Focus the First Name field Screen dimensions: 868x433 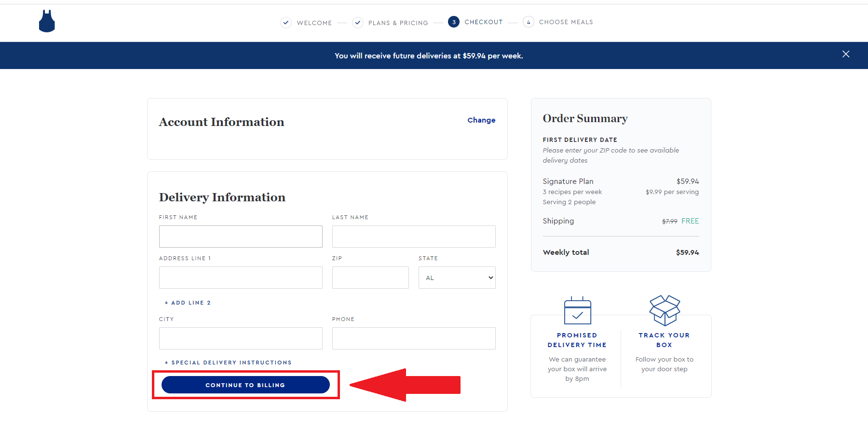pyautogui.click(x=241, y=237)
